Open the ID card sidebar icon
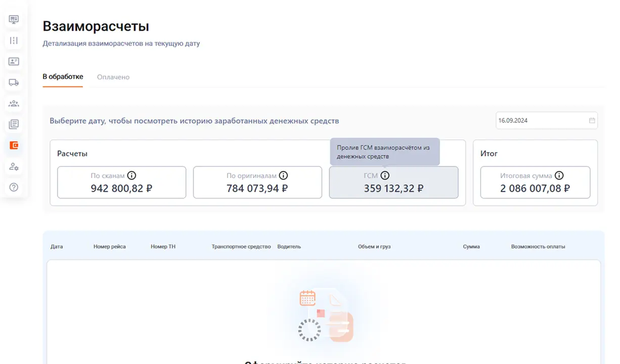This screenshot has height=364, width=620. [x=14, y=62]
